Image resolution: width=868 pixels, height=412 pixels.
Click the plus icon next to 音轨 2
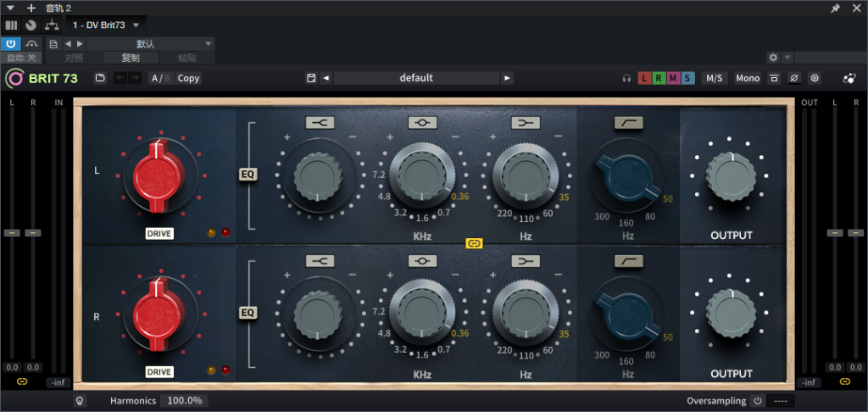tap(31, 8)
